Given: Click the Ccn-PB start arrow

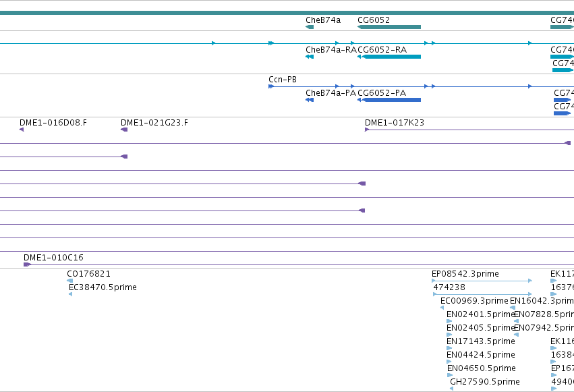Looking at the screenshot, I should (x=271, y=86).
